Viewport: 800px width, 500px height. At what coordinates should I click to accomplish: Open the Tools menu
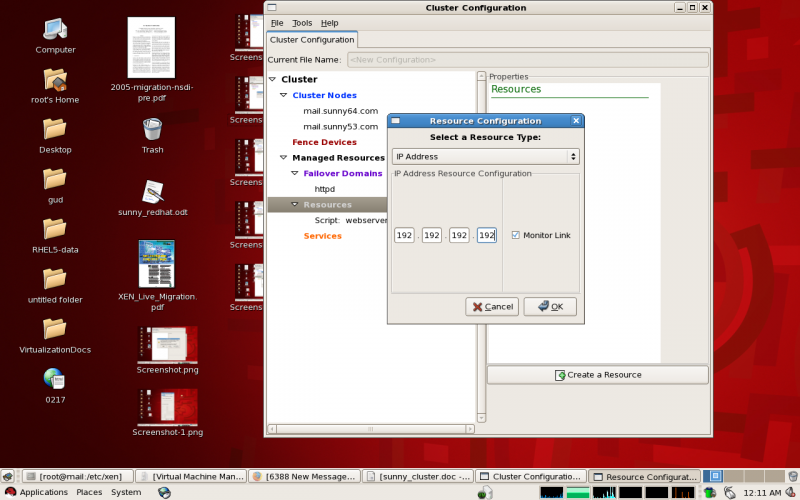(x=302, y=23)
